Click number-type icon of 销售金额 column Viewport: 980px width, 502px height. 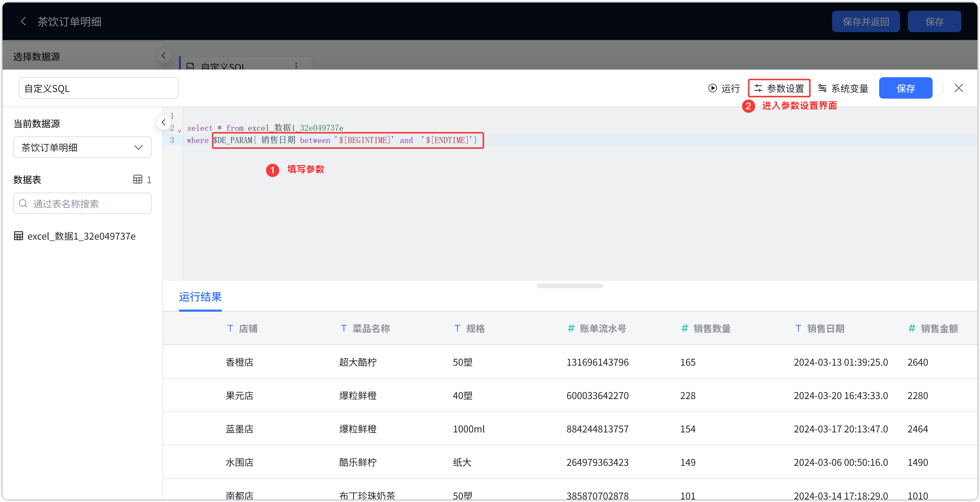912,328
